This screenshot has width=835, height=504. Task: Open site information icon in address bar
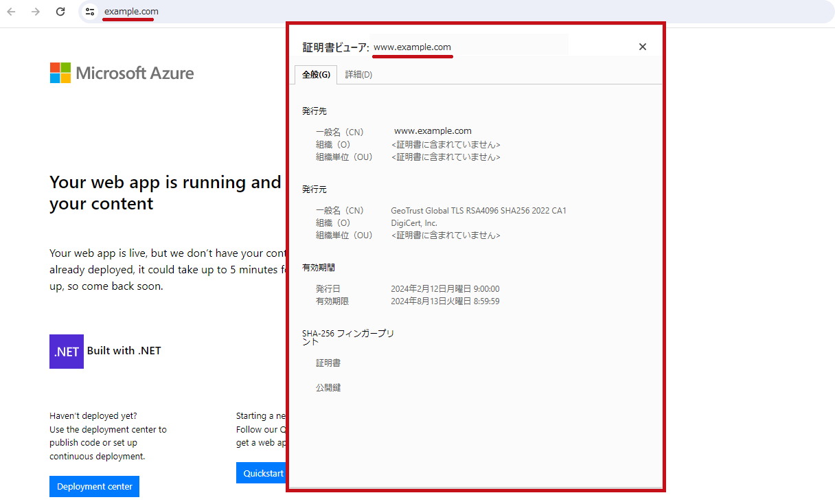pos(90,12)
